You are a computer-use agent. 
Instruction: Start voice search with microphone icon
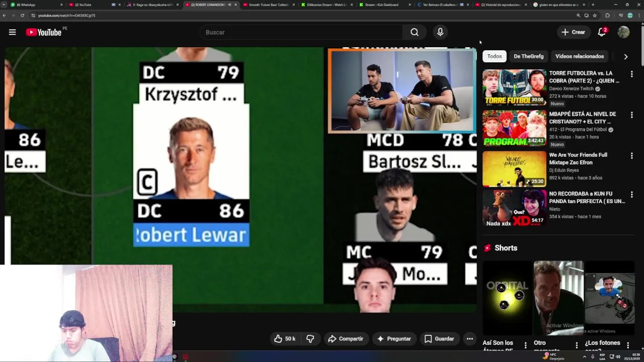(440, 32)
